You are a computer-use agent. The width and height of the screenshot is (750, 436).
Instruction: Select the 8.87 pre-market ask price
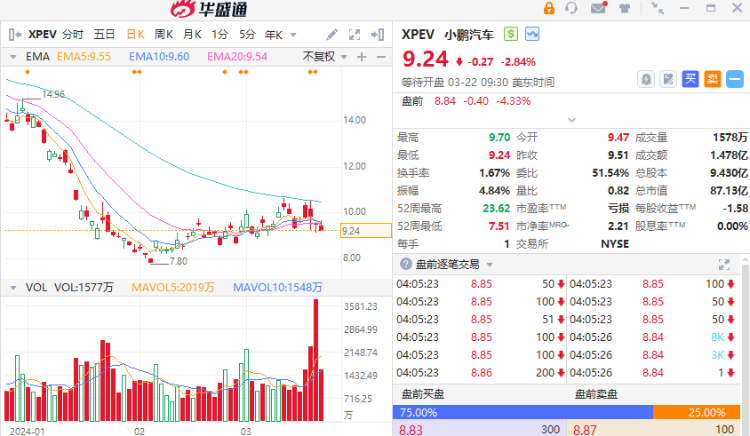click(x=585, y=430)
